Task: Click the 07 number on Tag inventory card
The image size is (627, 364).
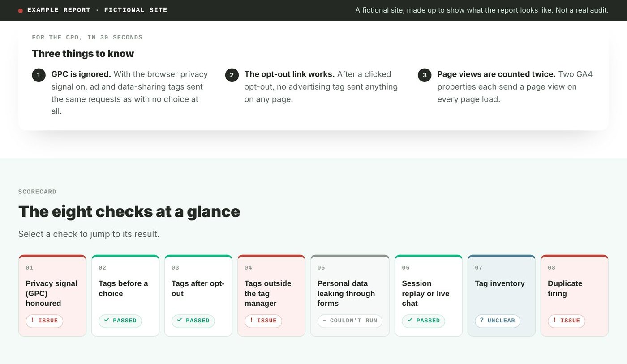Action: pos(478,268)
